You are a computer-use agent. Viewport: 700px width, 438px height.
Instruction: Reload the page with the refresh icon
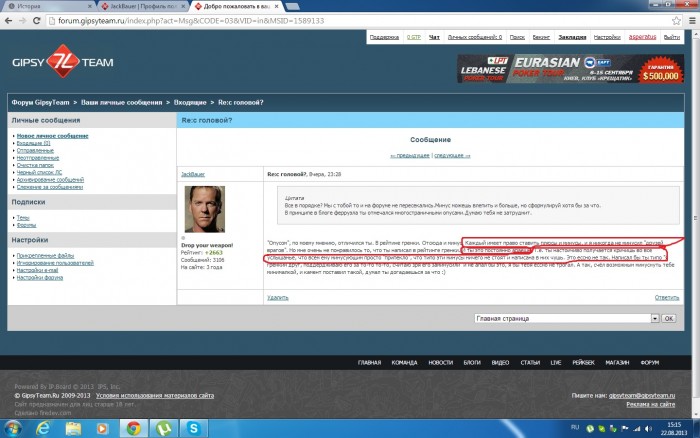[37, 21]
